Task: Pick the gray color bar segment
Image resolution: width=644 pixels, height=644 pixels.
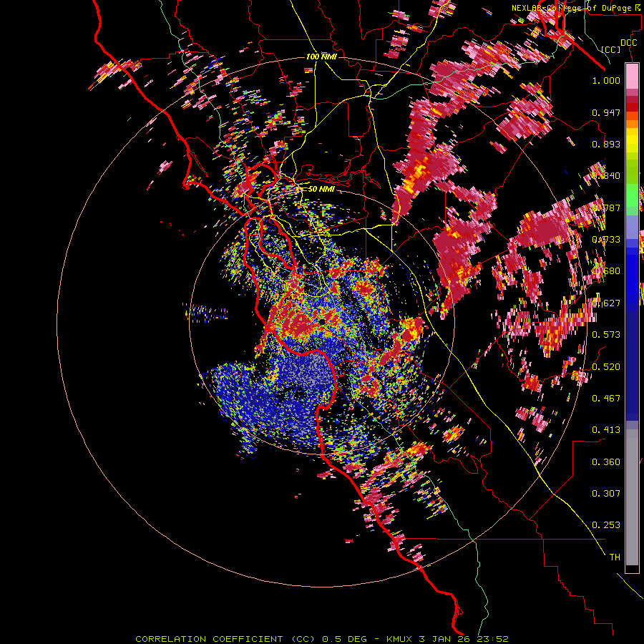Action: click(x=632, y=497)
